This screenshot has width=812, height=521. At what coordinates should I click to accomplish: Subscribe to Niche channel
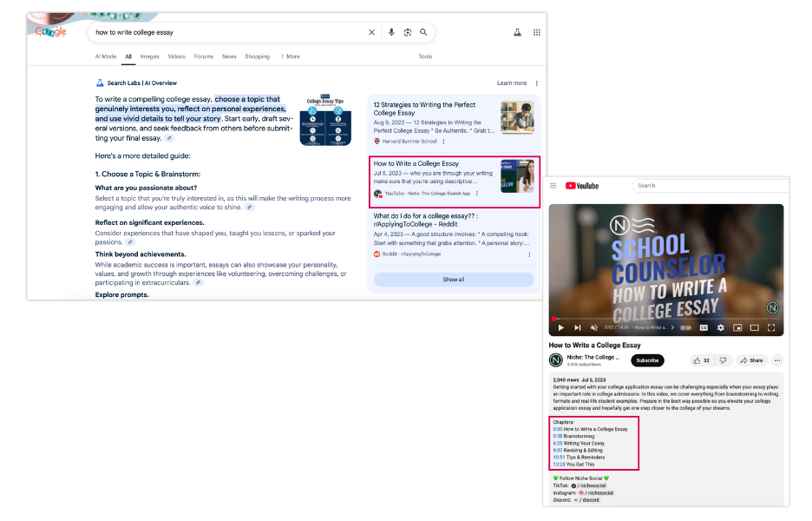point(647,360)
